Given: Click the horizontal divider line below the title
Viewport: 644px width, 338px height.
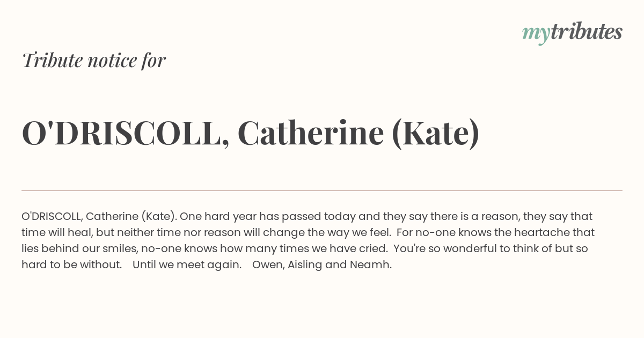Looking at the screenshot, I should [322, 190].
